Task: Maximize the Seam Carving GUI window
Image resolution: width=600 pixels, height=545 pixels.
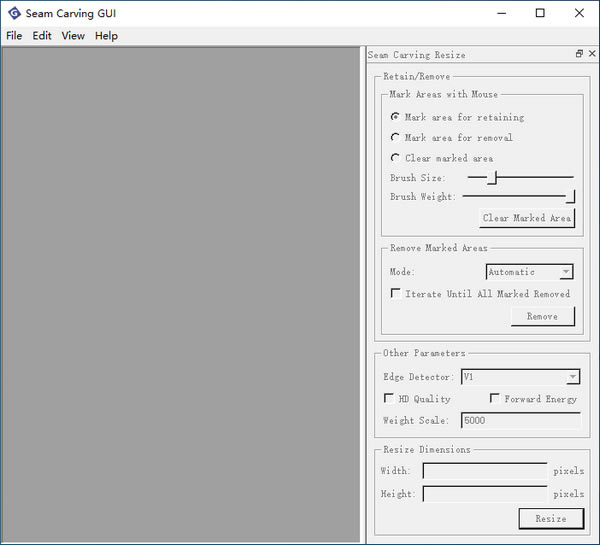Action: [540, 13]
